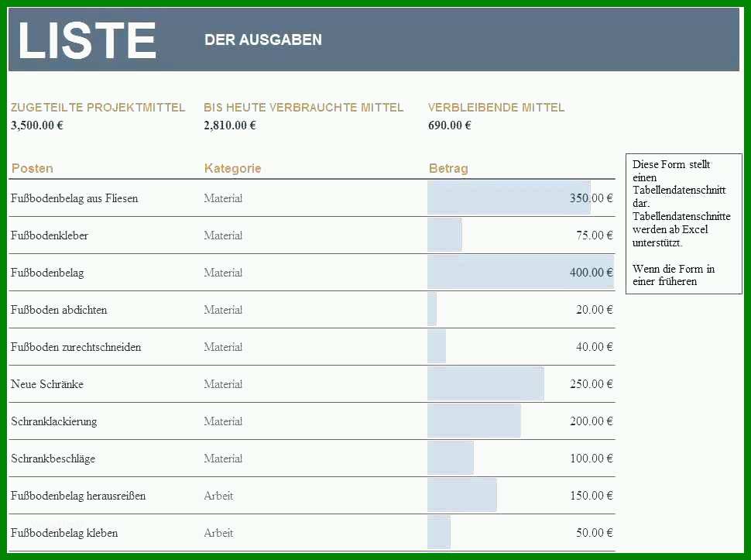The width and height of the screenshot is (751, 560).
Task: Click the Tabellendatenschnitt info text box
Action: [x=684, y=224]
